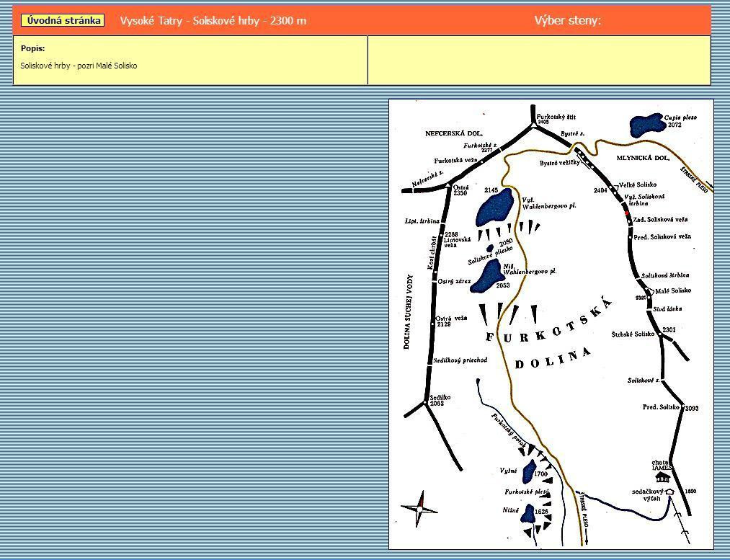This screenshot has height=560, width=730.
Task: Click the 'Výber steny:' header
Action: pos(567,20)
